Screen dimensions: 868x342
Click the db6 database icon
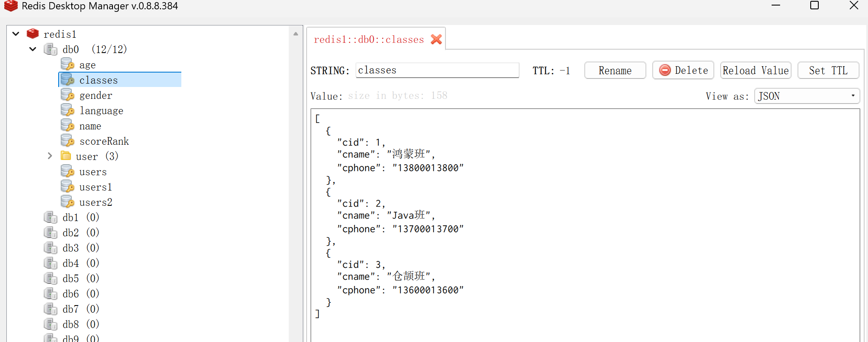tap(51, 294)
